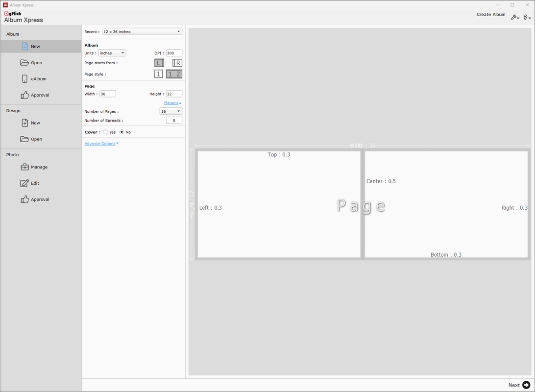Open the wrench settings menu
This screenshot has height=392, width=535.
pyautogui.click(x=515, y=17)
